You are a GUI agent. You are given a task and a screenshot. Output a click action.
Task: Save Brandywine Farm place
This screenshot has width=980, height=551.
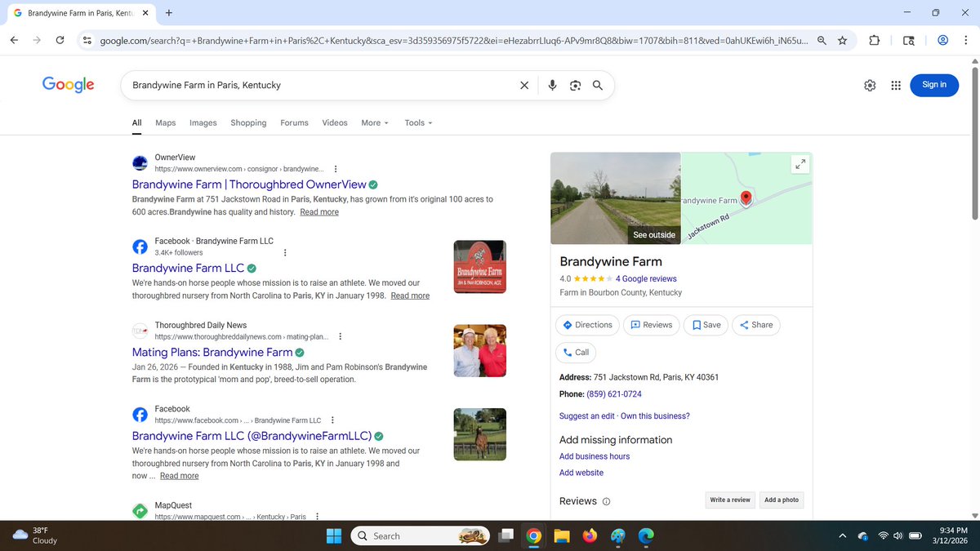(706, 325)
